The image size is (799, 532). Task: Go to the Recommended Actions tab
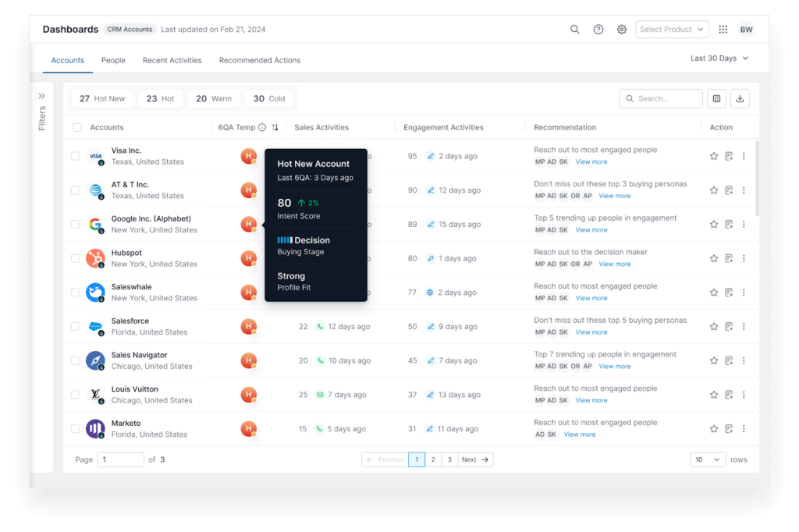coord(259,60)
